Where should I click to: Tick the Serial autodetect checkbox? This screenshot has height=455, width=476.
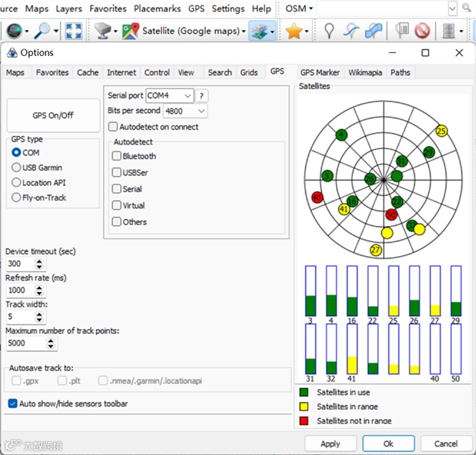(x=117, y=189)
